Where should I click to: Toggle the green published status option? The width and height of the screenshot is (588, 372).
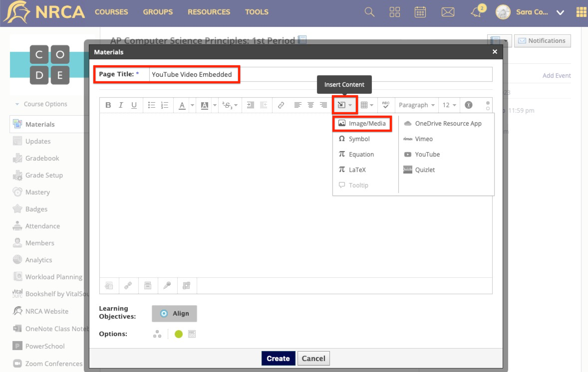click(178, 334)
